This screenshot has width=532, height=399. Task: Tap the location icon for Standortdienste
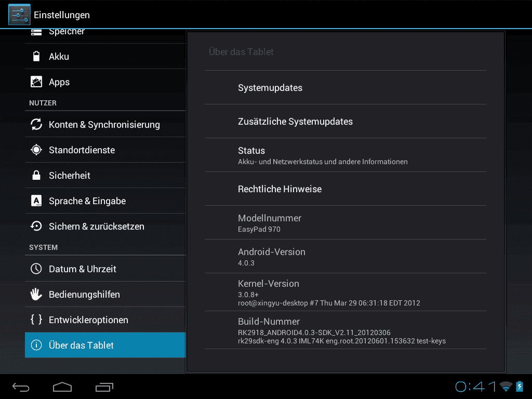click(x=36, y=150)
